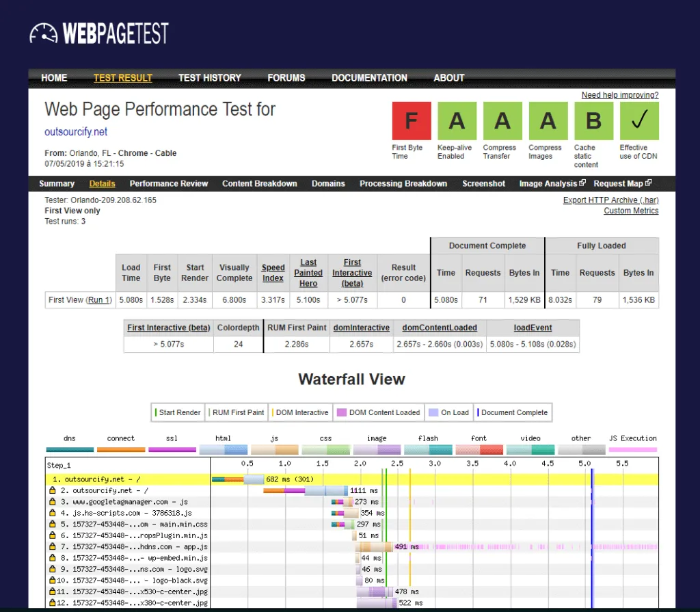
Task: Open the TEST RESULT menu item
Action: point(123,78)
